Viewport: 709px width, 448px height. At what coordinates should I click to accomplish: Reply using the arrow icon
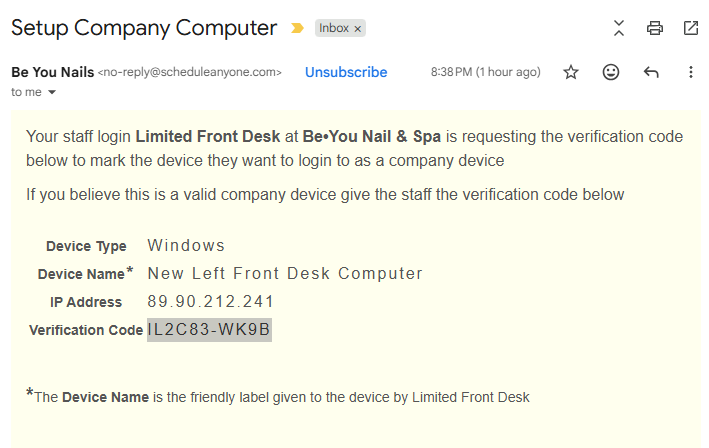coord(651,72)
